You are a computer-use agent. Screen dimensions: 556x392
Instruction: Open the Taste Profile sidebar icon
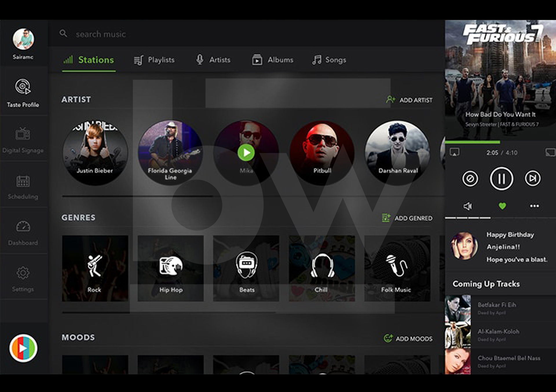coord(23,87)
